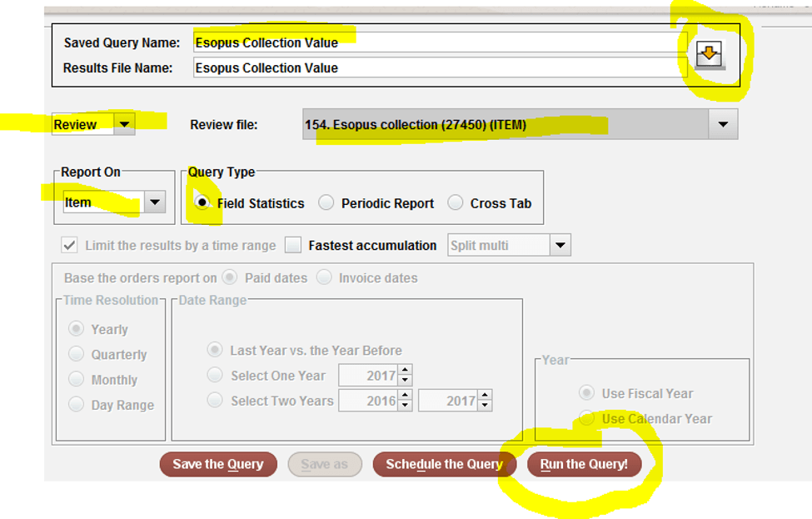
Task: Choose Last Year vs. the Year Before
Action: (x=214, y=350)
